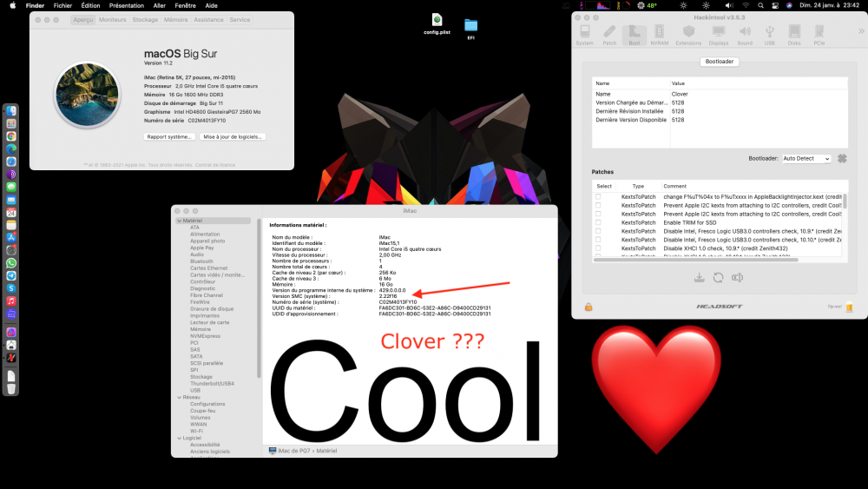Open Spotlight search in menu bar

(760, 5)
